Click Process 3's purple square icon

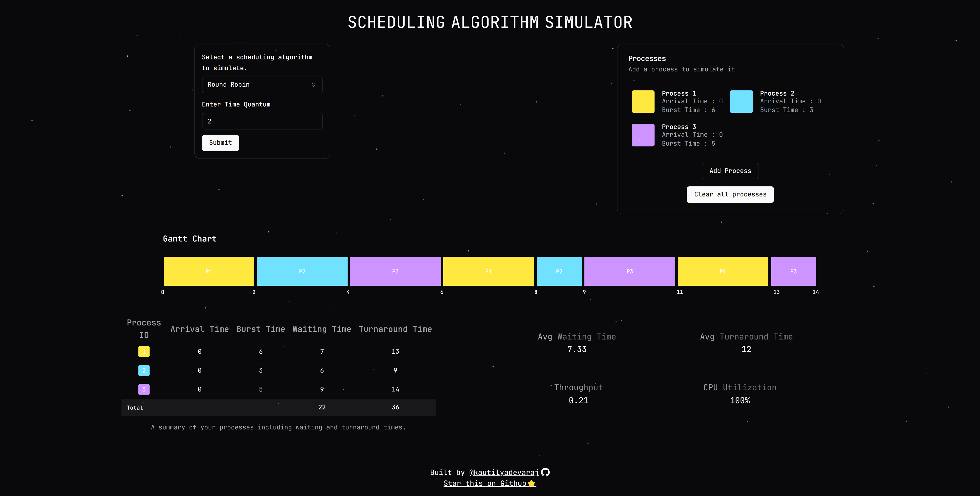coord(643,135)
